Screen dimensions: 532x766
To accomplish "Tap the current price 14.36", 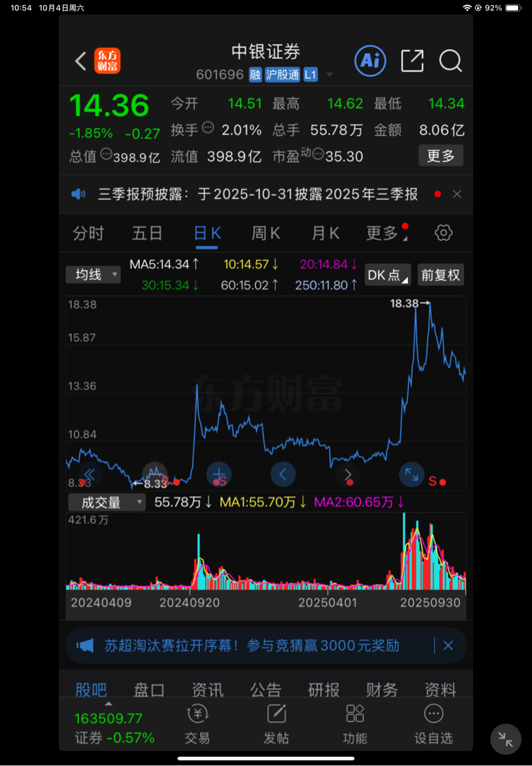I will click(x=109, y=105).
